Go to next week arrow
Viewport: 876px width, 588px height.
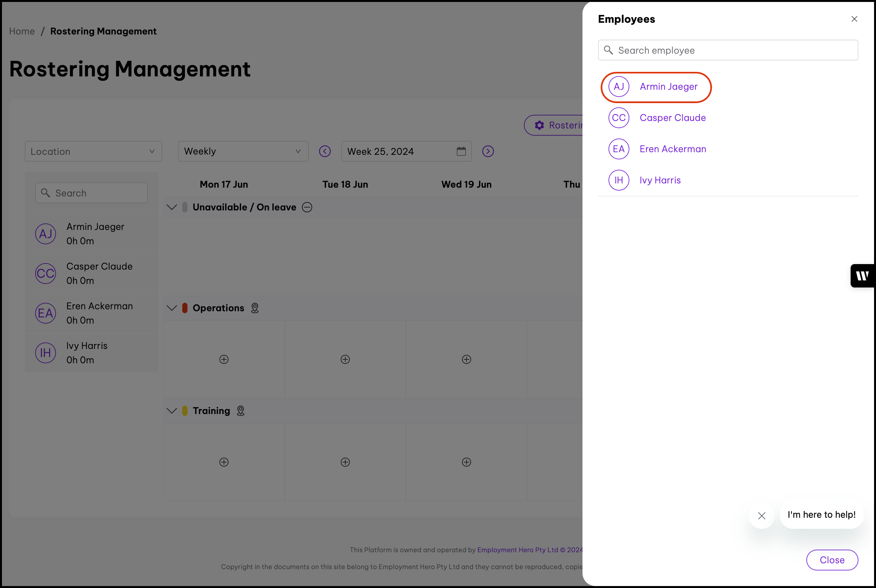pos(488,151)
